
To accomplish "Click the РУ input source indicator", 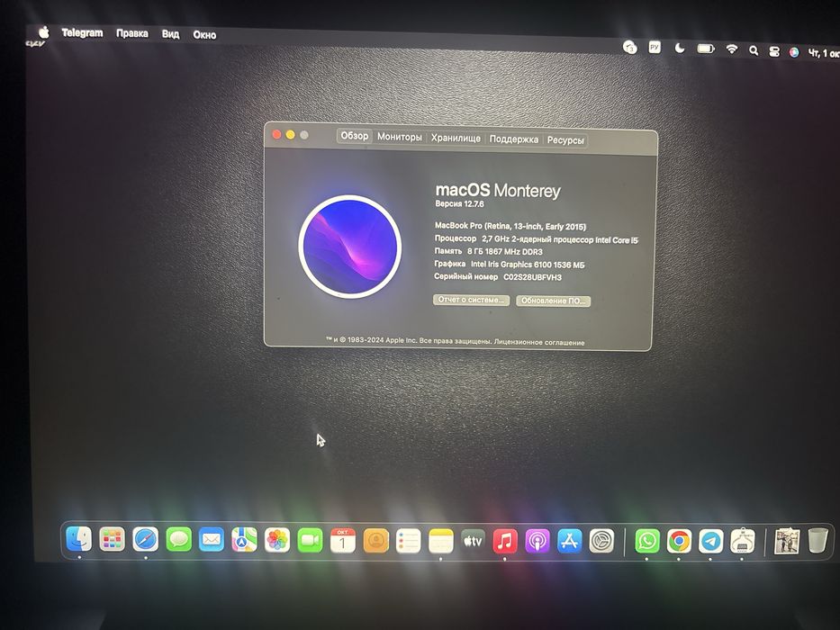I will pyautogui.click(x=655, y=47).
